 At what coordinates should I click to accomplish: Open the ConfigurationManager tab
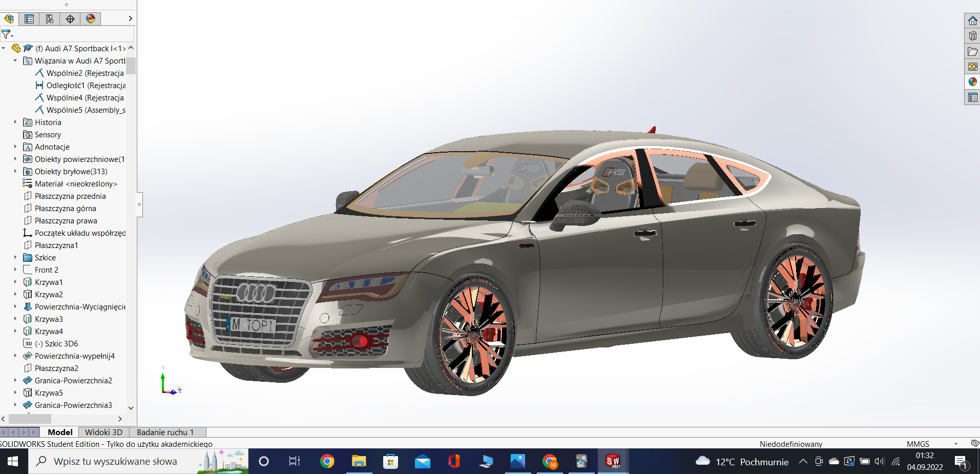pos(50,19)
